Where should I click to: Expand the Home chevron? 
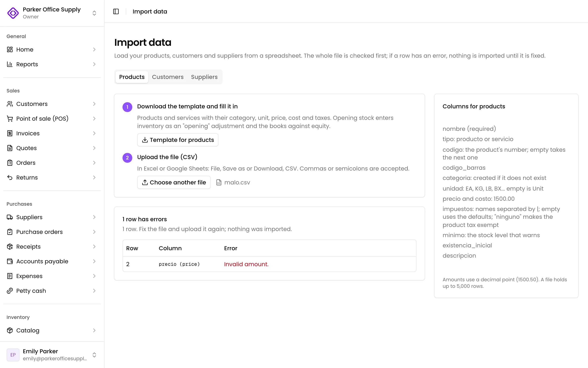point(94,49)
